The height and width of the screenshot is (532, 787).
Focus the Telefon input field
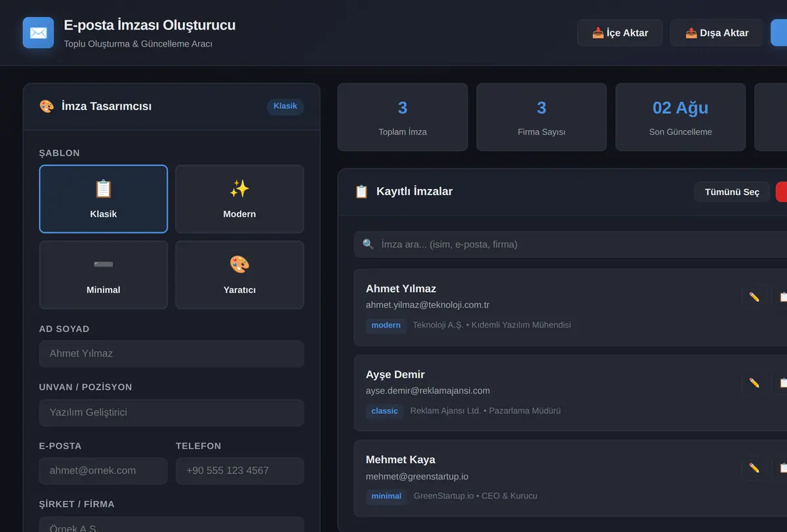pyautogui.click(x=239, y=470)
